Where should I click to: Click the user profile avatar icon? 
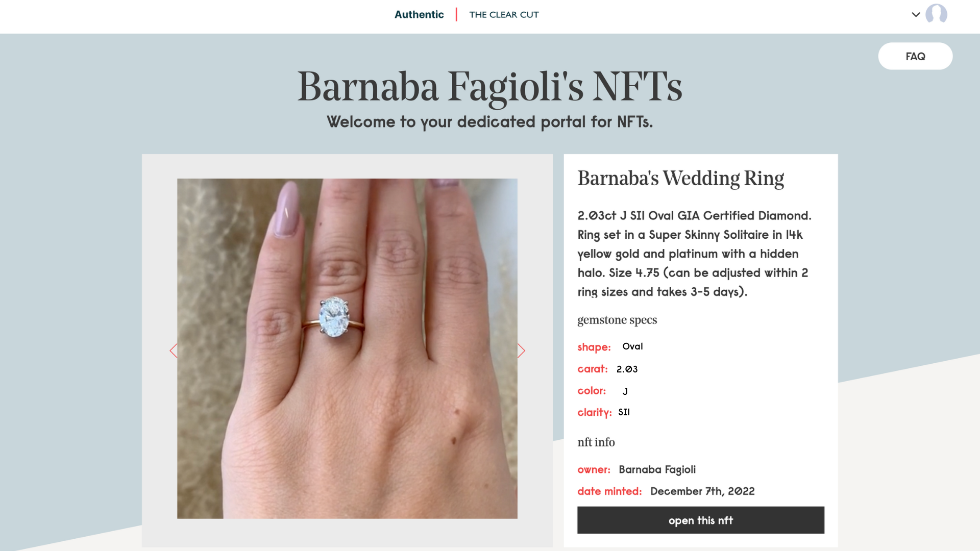pyautogui.click(x=936, y=14)
